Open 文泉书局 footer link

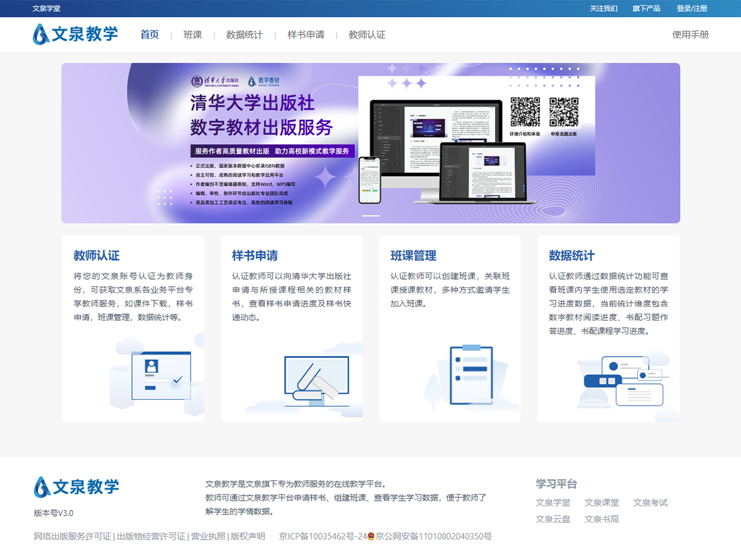(601, 519)
